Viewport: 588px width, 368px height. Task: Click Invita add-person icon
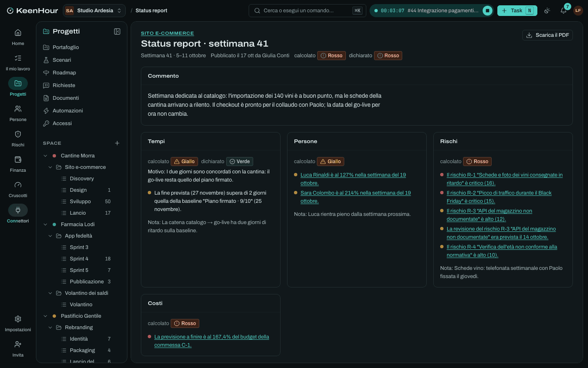click(x=18, y=349)
